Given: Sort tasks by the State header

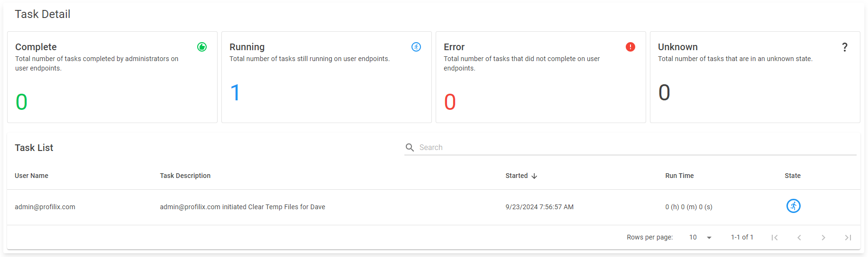Looking at the screenshot, I should [x=792, y=176].
